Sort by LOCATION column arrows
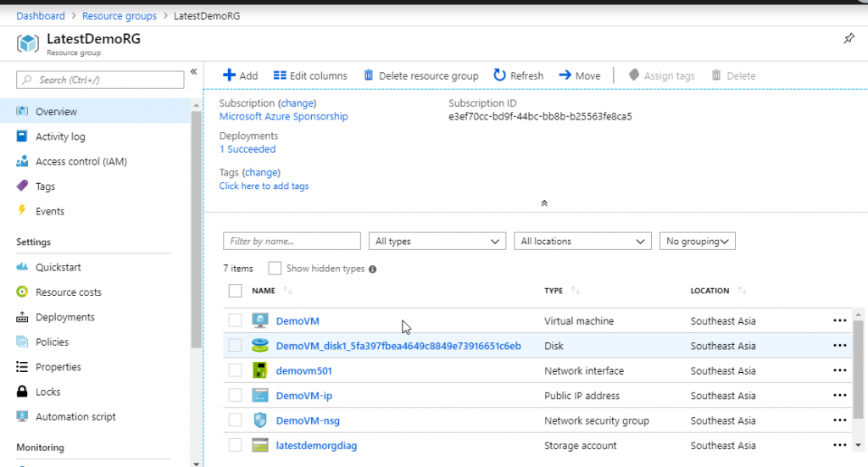This screenshot has width=868, height=467. click(743, 291)
